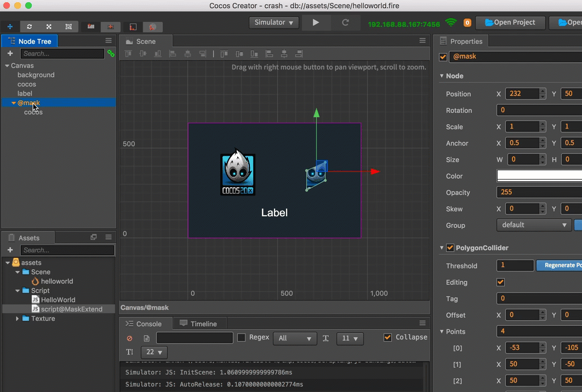582x392 pixels.
Task: Toggle the Collapse checkbox in console
Action: tap(387, 337)
